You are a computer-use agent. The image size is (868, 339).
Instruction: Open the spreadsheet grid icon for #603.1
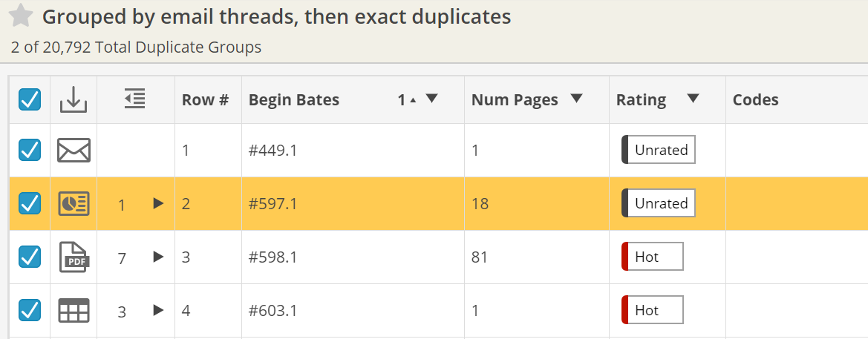74,310
